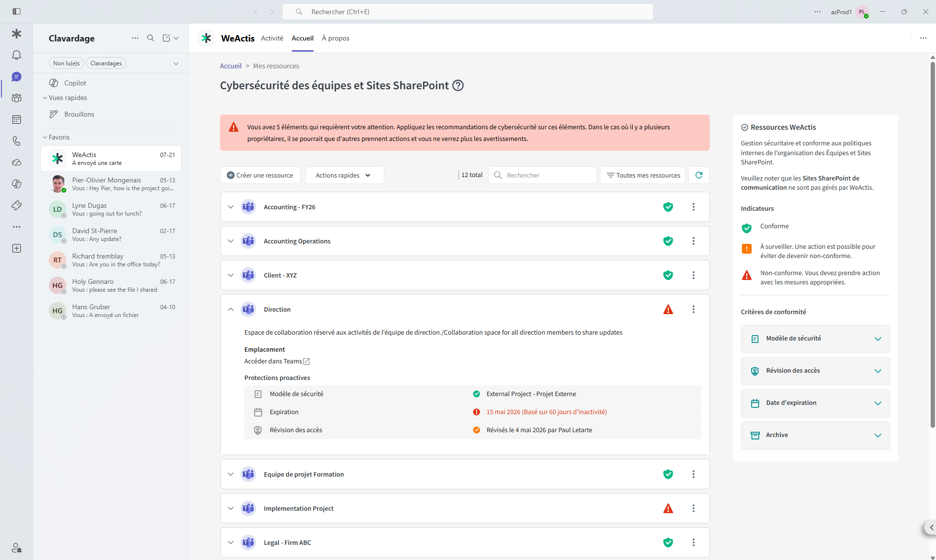
Task: Expand Accounting Operations row
Action: click(231, 241)
